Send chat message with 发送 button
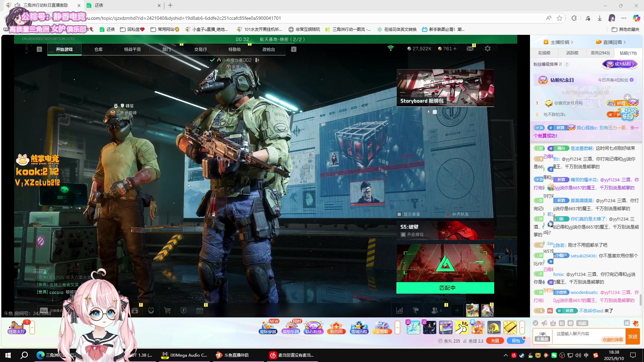The image size is (644, 362). point(633,337)
